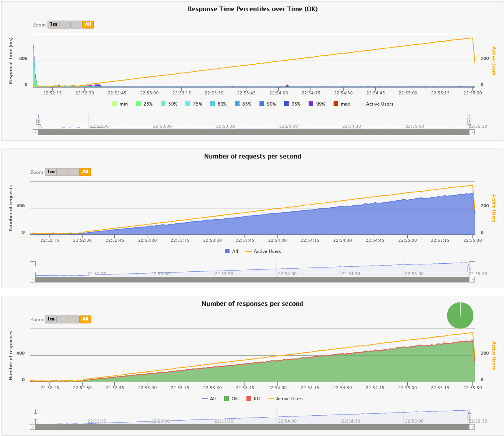This screenshot has width=504, height=436.
Task: Select All zoom in Response Time chart
Action: pos(88,25)
